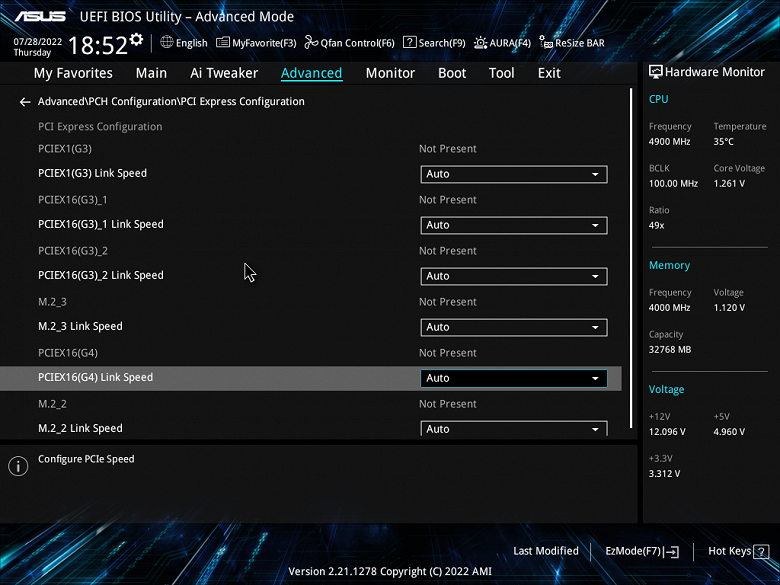The width and height of the screenshot is (780, 585).
Task: Click CPU temperature value 35°C
Action: tap(723, 142)
